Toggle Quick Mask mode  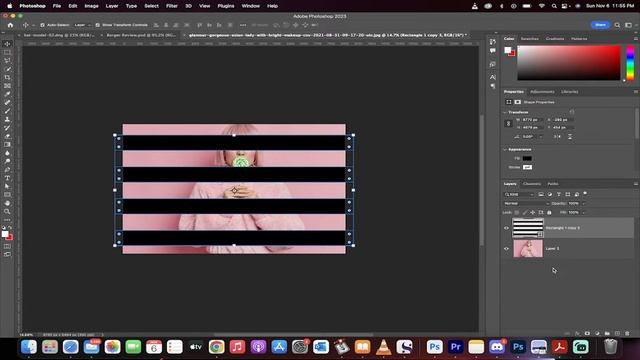(x=7, y=246)
